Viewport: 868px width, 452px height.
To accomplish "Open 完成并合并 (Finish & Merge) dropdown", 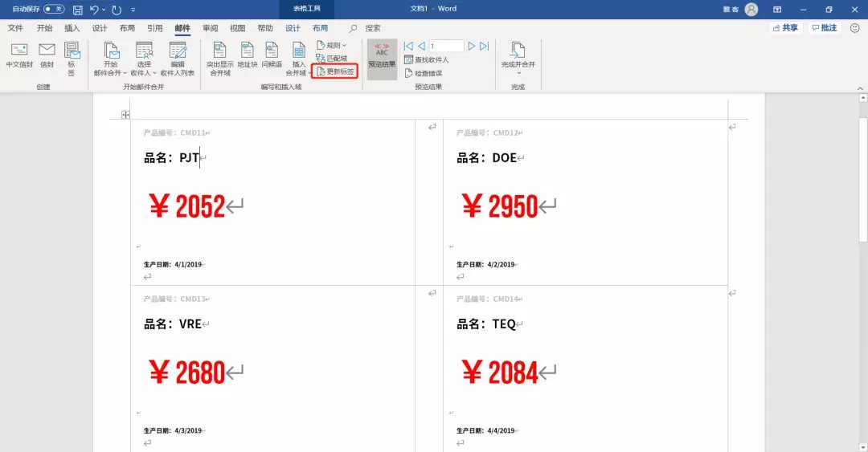I will (x=518, y=59).
